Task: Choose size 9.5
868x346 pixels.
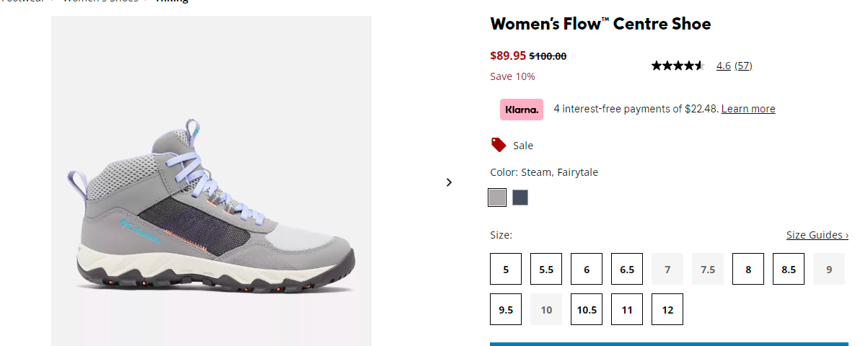Action: [506, 309]
